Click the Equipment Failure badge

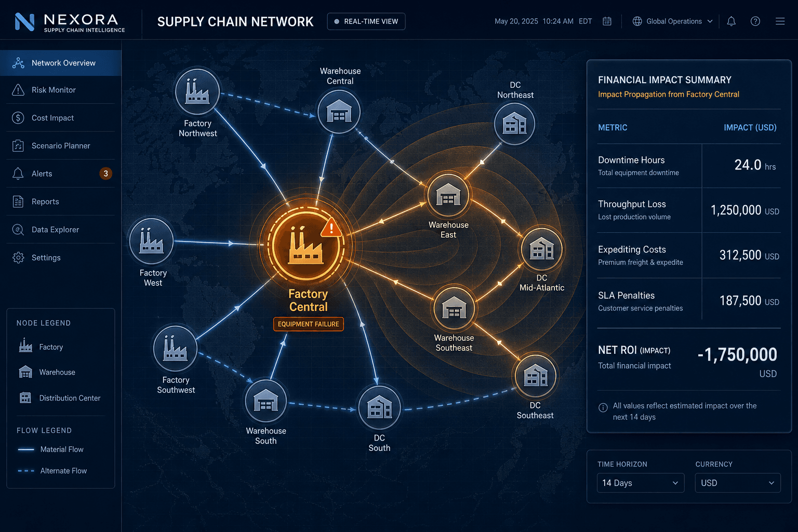click(309, 324)
